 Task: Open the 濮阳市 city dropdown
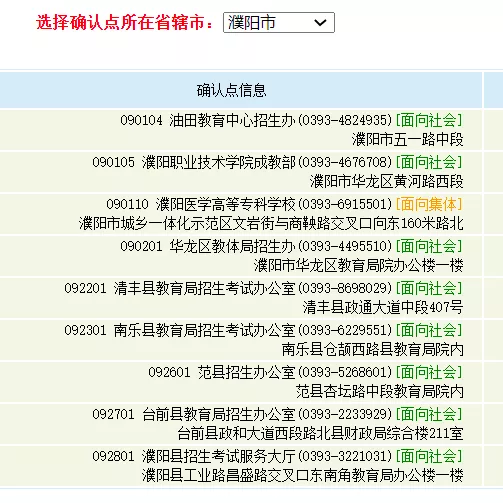(279, 22)
